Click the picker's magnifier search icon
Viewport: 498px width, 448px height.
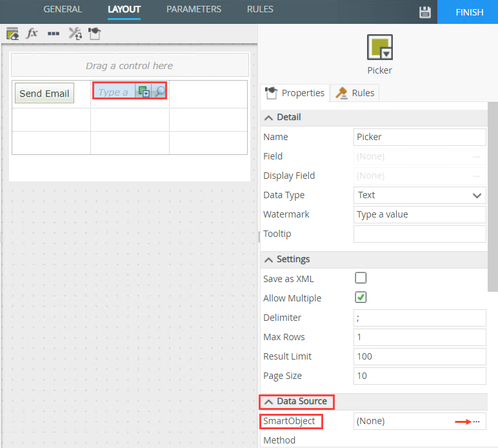coord(159,92)
